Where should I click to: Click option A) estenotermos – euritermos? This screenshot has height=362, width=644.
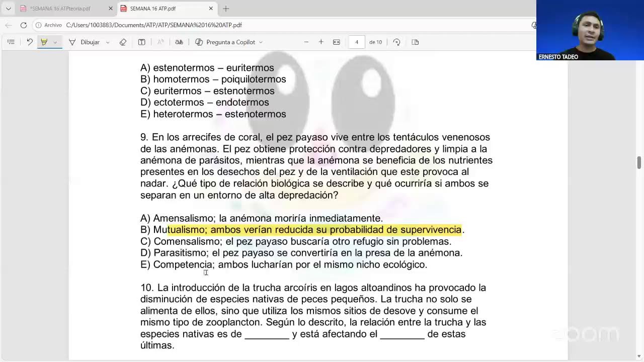click(207, 68)
